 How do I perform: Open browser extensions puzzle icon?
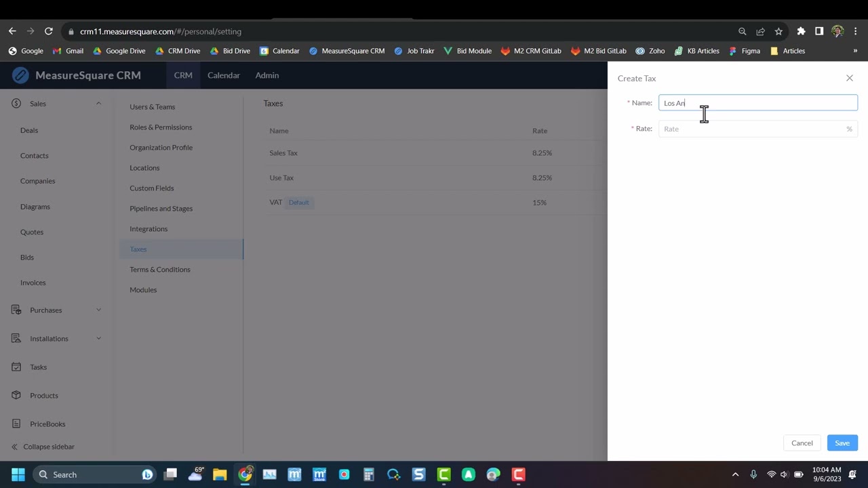point(801,31)
